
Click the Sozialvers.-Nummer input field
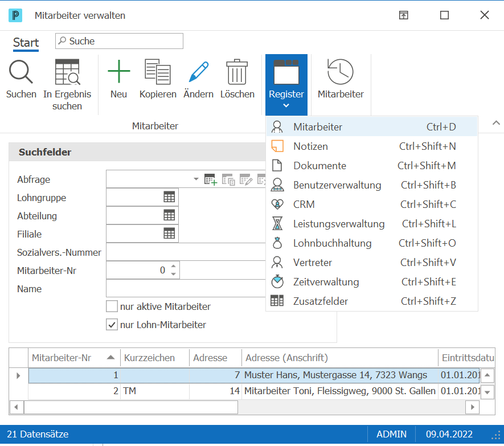[x=186, y=252]
